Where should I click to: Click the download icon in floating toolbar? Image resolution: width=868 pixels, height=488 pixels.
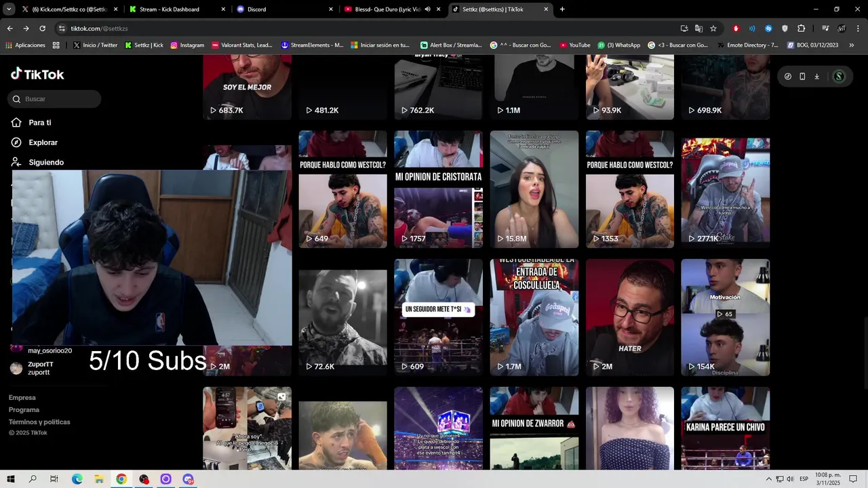click(816, 77)
